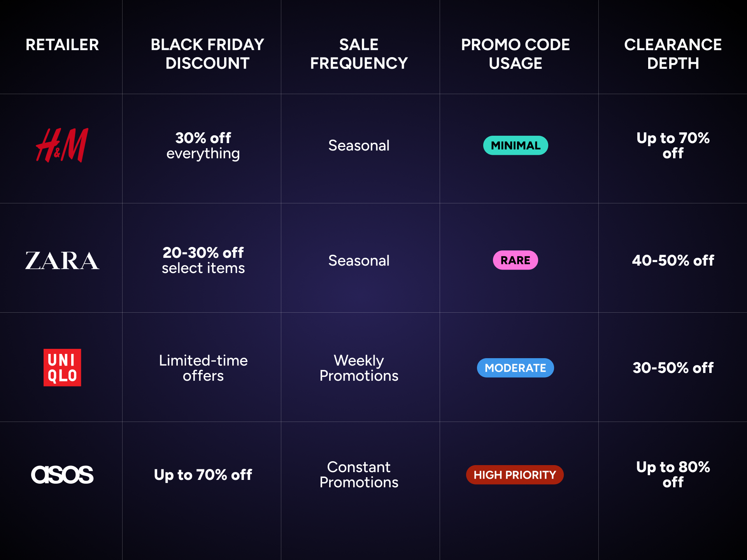The width and height of the screenshot is (747, 560).
Task: Click the 'Limited-time offers' cell
Action: pos(203,368)
